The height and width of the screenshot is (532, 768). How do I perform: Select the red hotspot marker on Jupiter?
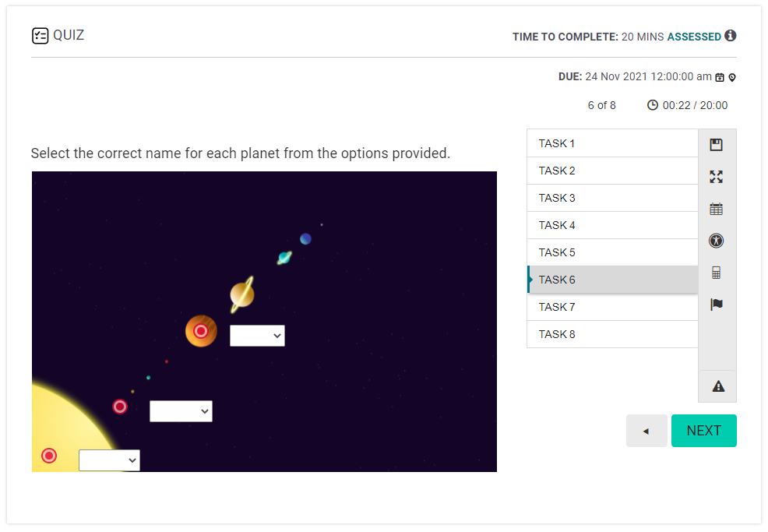tap(201, 331)
